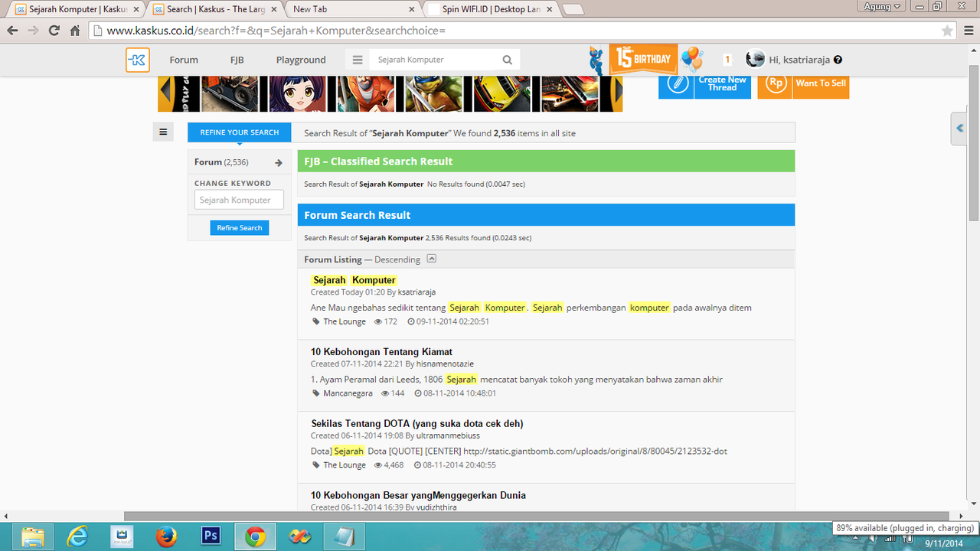980x551 pixels.
Task: Open FJB menu in header
Action: pyautogui.click(x=237, y=60)
